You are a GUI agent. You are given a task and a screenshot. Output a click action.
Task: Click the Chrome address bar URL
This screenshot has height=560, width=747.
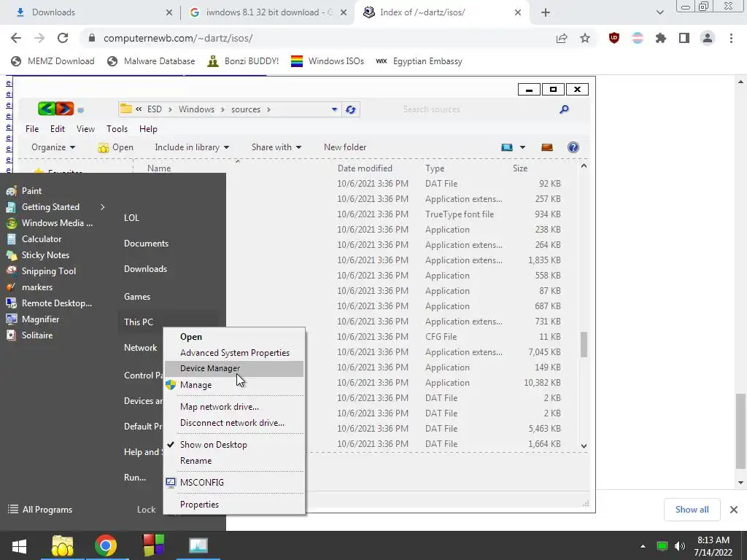coord(178,38)
